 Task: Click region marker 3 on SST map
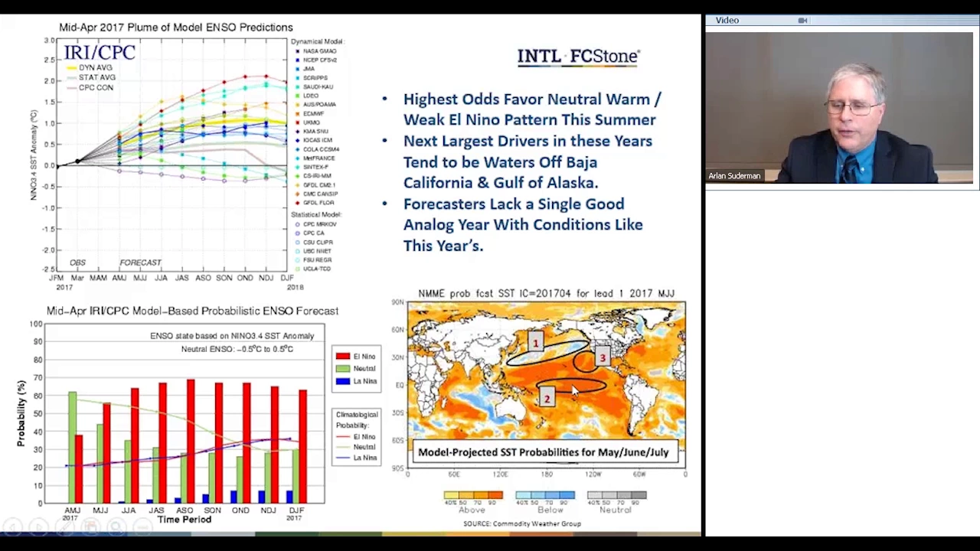(603, 357)
